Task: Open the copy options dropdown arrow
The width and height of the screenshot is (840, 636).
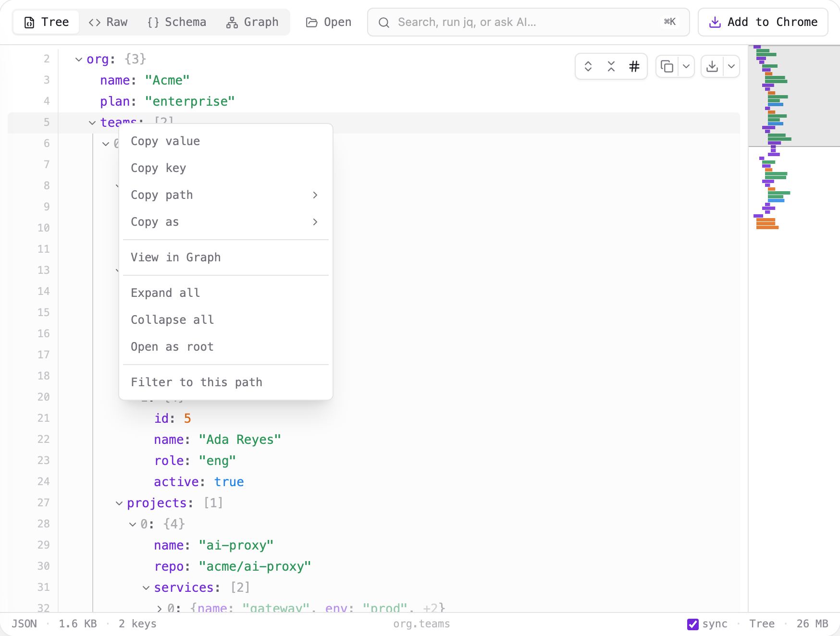Action: 686,66
